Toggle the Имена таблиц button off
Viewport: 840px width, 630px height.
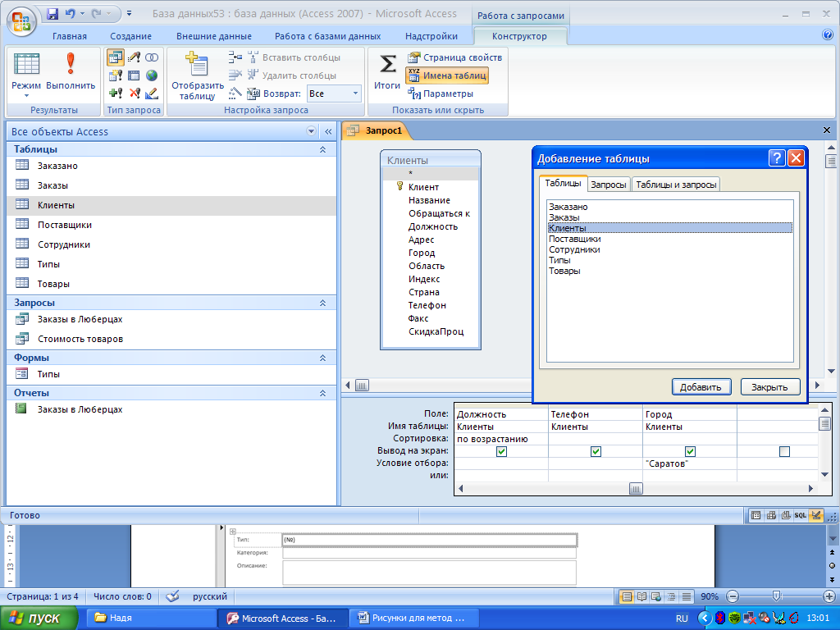coord(447,75)
